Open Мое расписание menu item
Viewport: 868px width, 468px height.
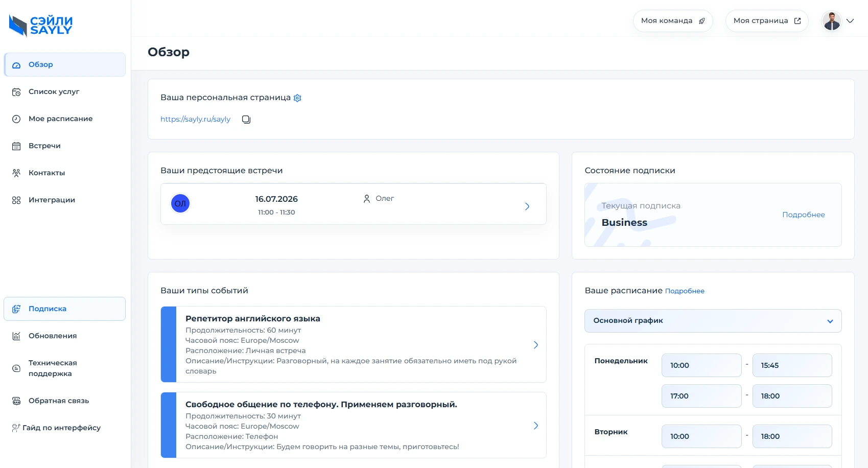64,119
